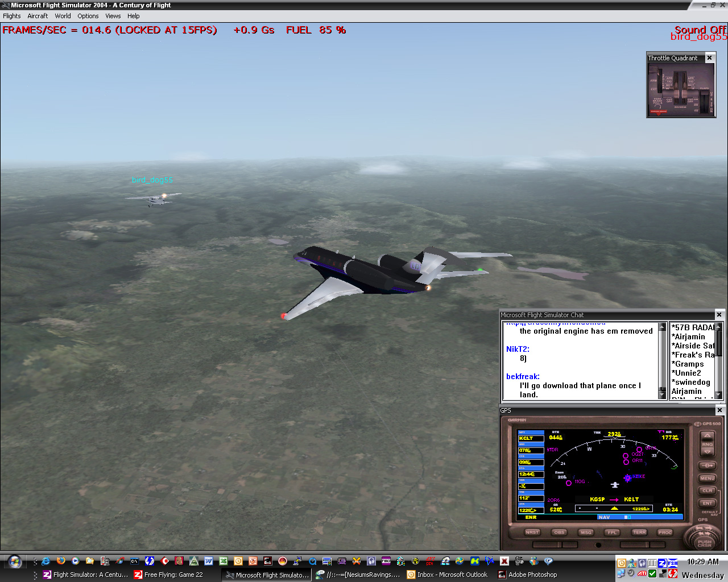Open the World menu
728x582 pixels.
tap(63, 16)
